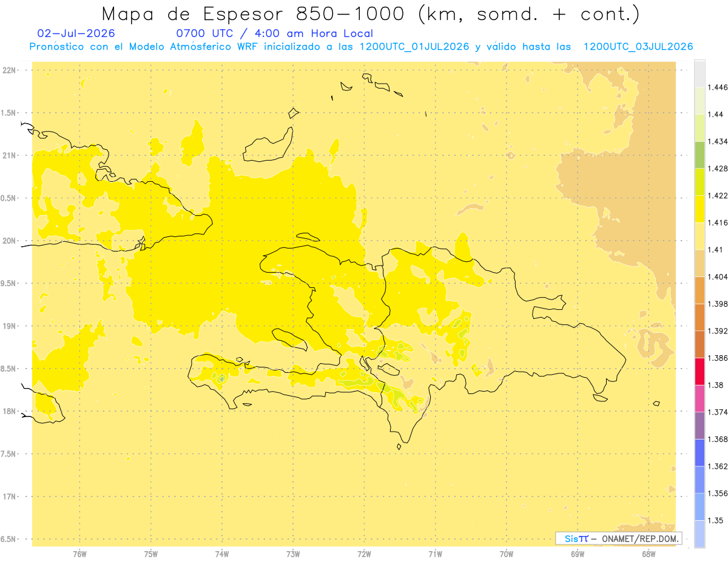Click the 75W longitude label
The height and width of the screenshot is (562, 728).
[x=151, y=554]
